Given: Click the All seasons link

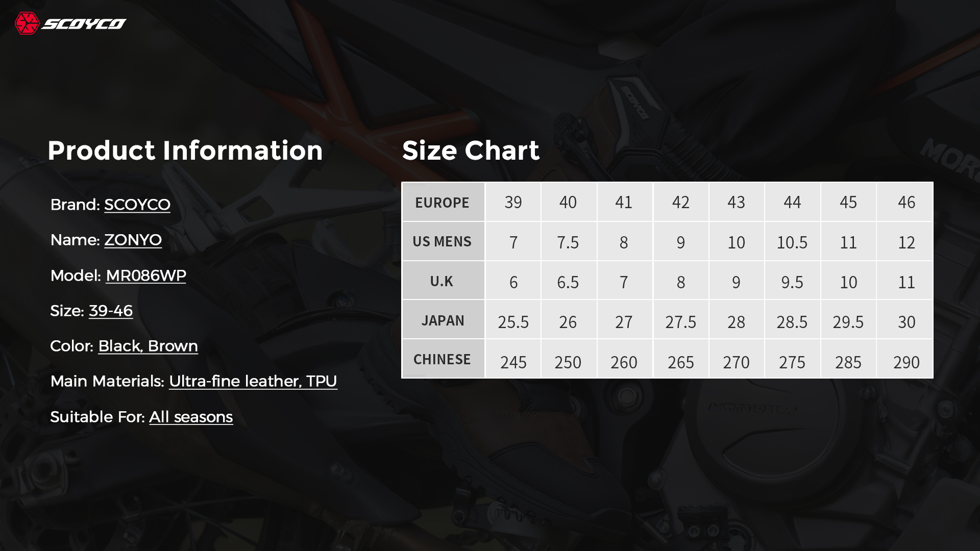Looking at the screenshot, I should pyautogui.click(x=191, y=417).
